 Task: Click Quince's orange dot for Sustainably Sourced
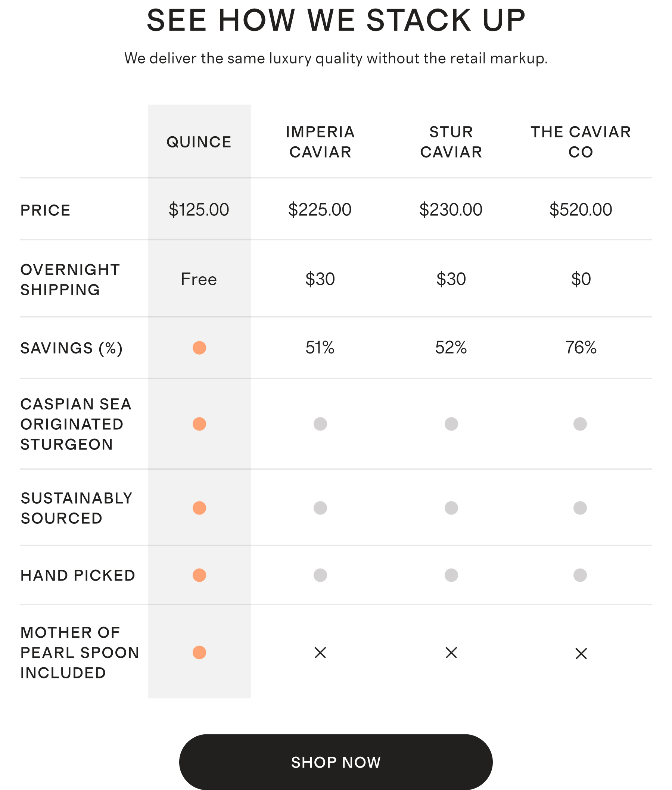tap(199, 508)
